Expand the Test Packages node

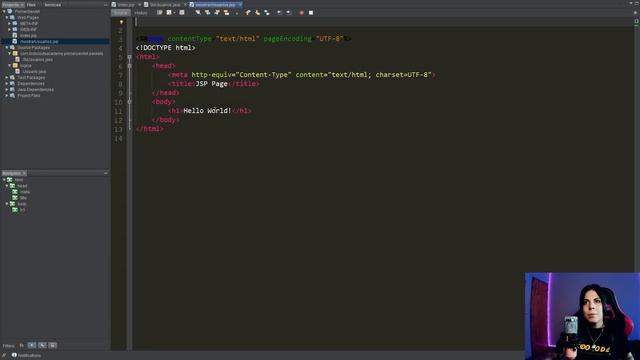click(x=7, y=77)
